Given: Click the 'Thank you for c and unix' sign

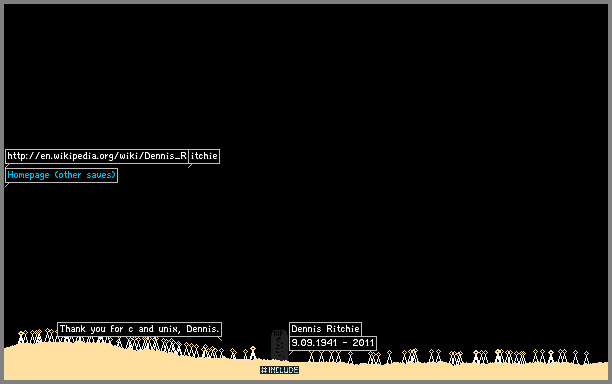Looking at the screenshot, I should tap(139, 329).
